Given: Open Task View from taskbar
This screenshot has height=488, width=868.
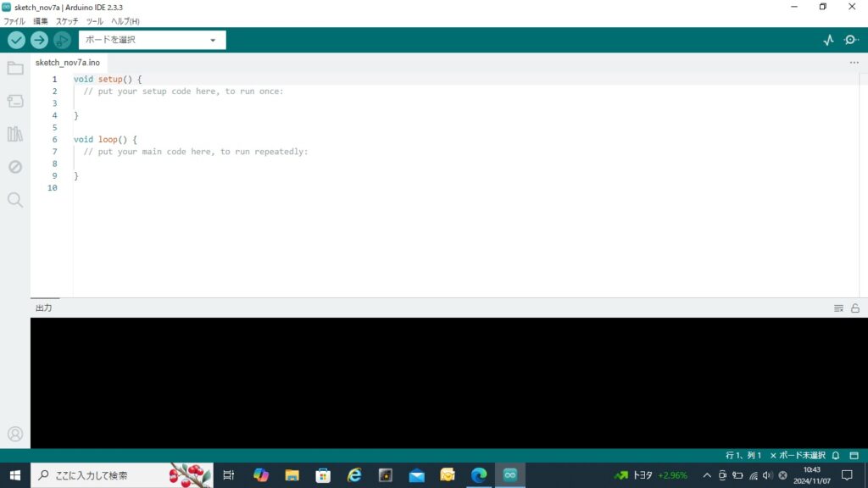Looking at the screenshot, I should (229, 475).
